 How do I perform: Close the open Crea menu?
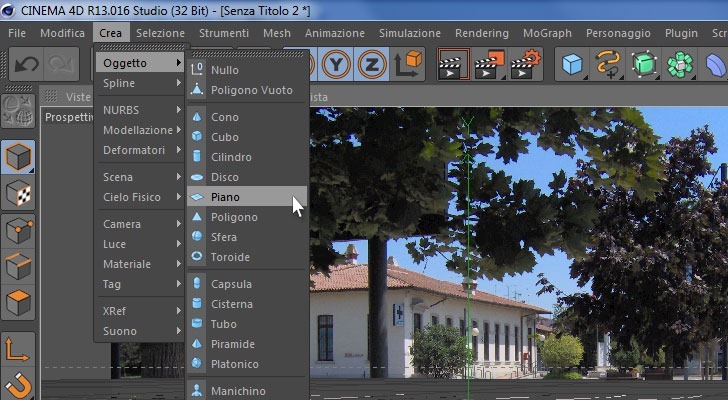point(110,33)
